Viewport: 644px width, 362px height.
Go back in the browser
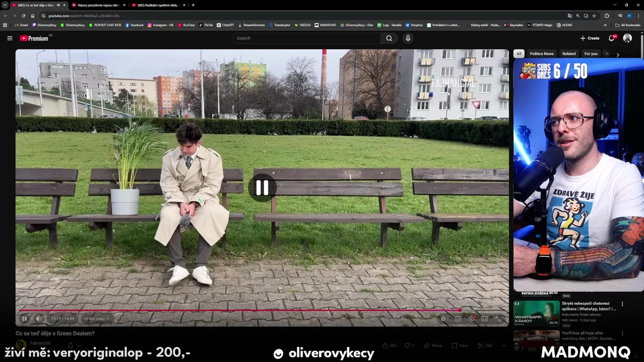click(x=6, y=16)
